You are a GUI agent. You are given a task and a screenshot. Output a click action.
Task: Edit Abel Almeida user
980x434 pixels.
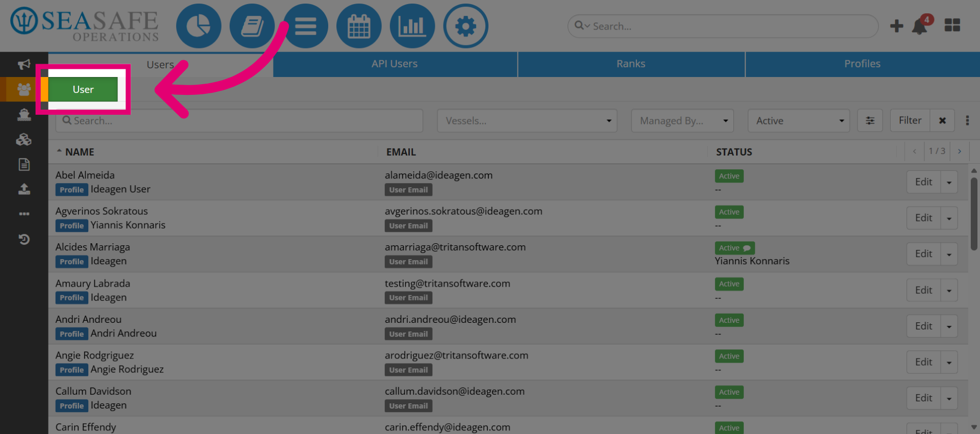tap(923, 182)
